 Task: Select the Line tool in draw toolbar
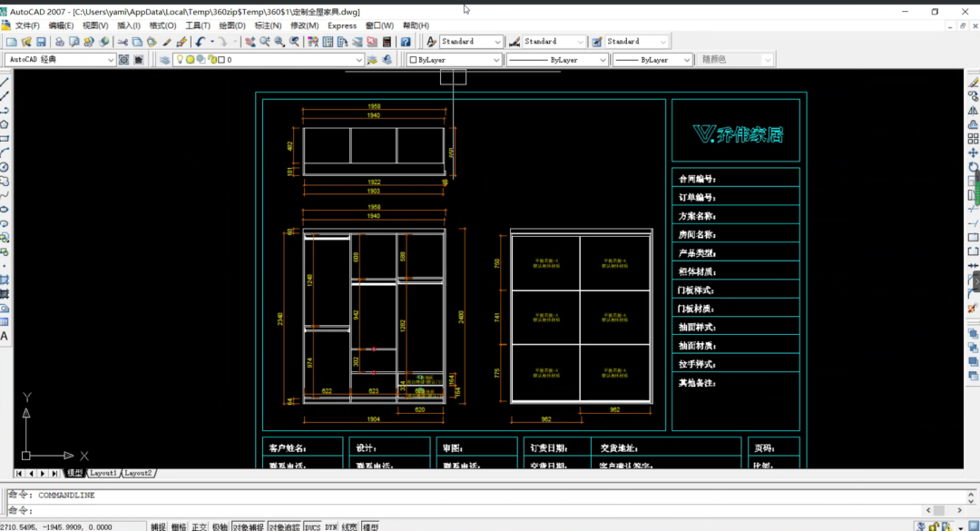coord(5,82)
